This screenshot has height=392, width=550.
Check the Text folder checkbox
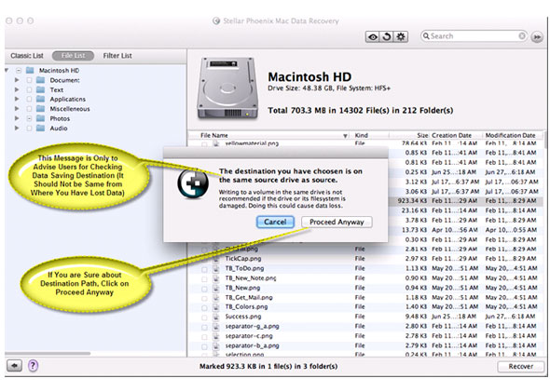tap(29, 89)
